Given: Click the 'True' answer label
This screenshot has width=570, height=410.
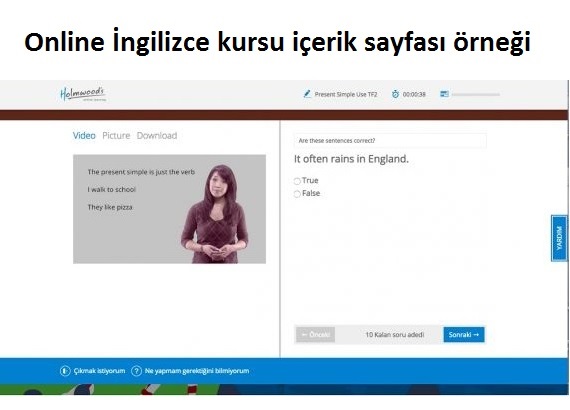Looking at the screenshot, I should click(x=310, y=181).
